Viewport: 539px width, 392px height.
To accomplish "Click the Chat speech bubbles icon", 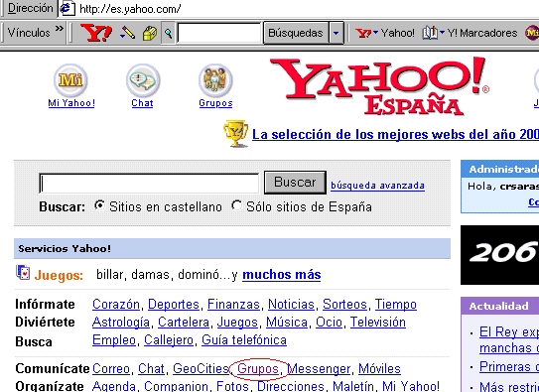I will point(143,80).
